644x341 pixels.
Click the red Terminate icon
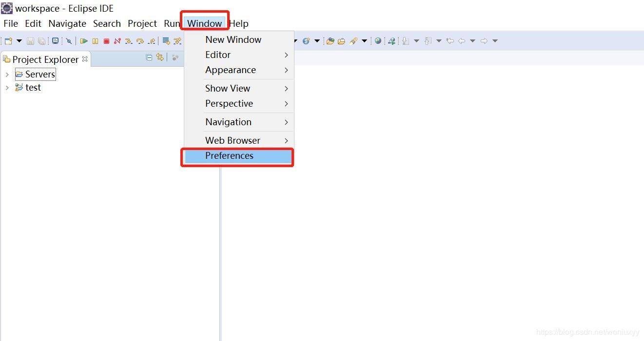106,41
